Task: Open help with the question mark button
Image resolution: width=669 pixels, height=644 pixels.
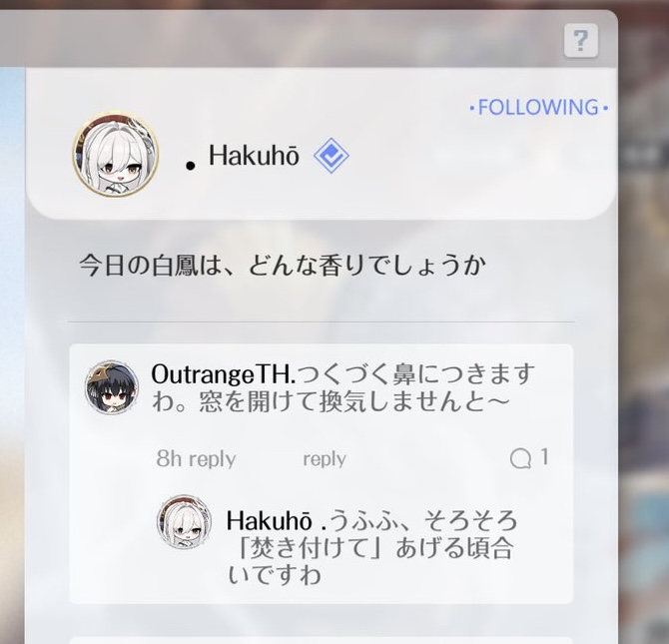Action: [x=581, y=41]
